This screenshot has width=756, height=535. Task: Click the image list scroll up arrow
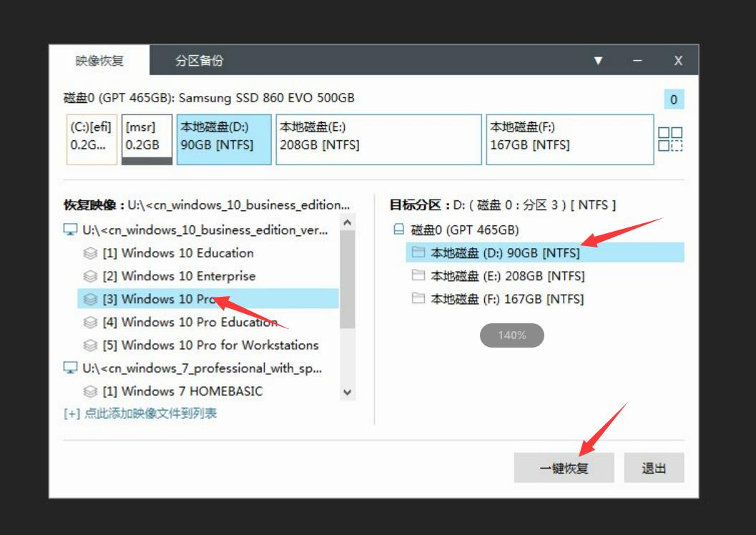tap(347, 222)
